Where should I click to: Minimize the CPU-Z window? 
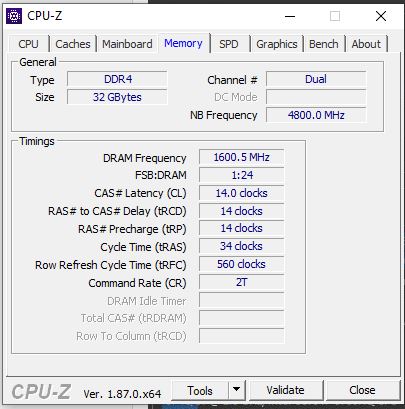[290, 16]
